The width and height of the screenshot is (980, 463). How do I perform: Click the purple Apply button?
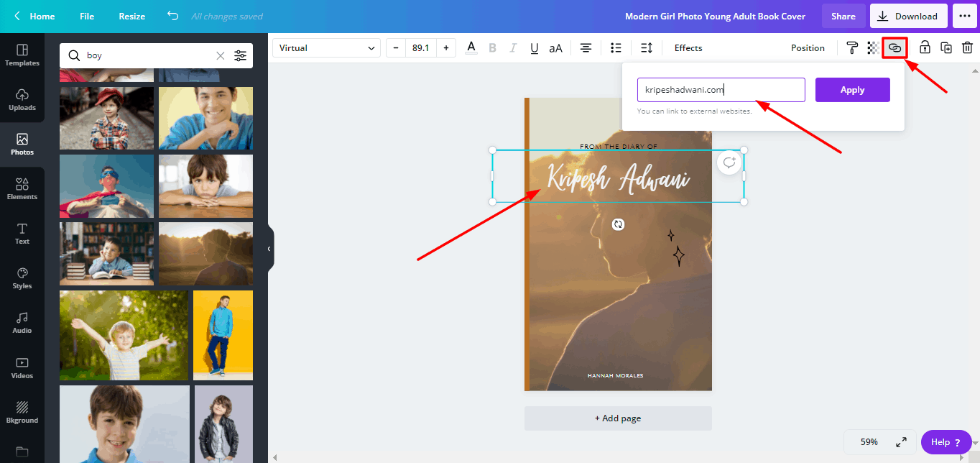pos(852,90)
